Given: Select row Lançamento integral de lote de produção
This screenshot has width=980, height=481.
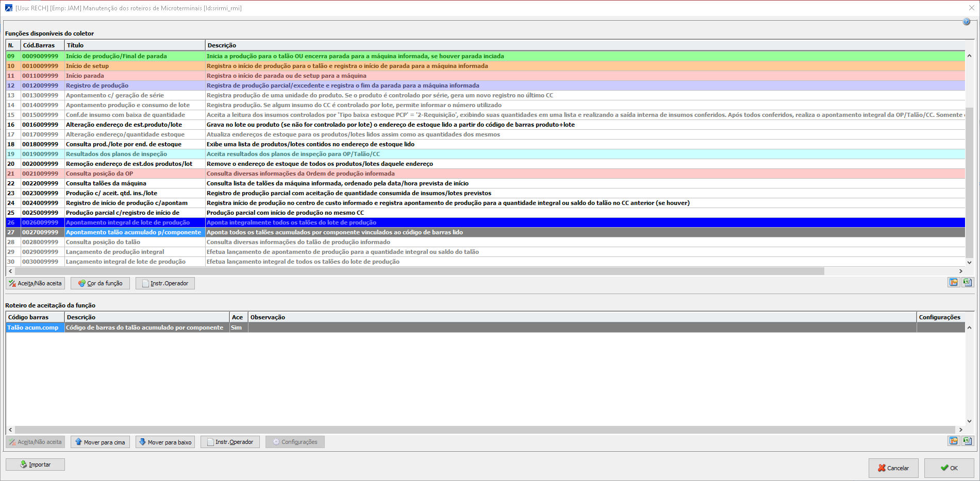Looking at the screenshot, I should [485, 262].
